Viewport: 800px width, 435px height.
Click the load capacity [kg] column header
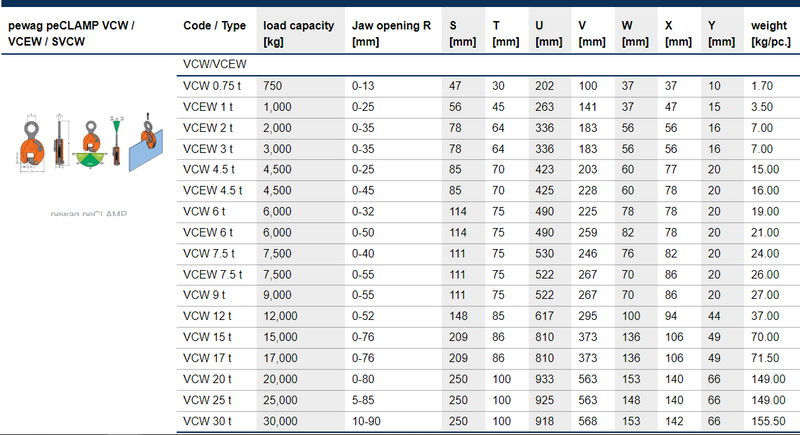pos(296,32)
